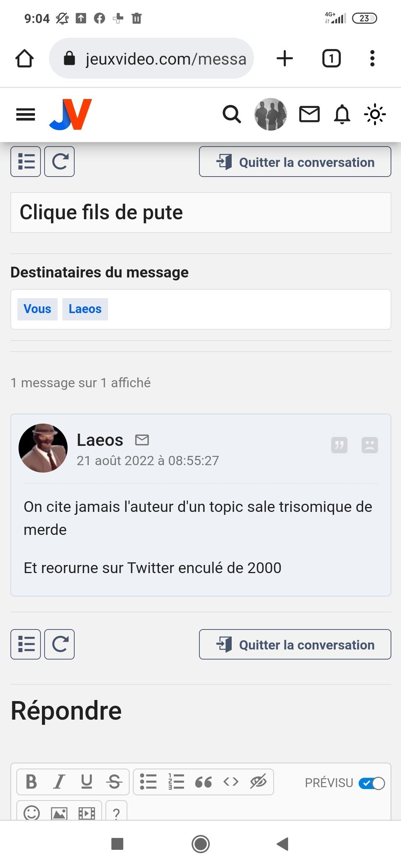This screenshot has width=401, height=868.
Task: Refresh conversation with top reload button
Action: [59, 162]
